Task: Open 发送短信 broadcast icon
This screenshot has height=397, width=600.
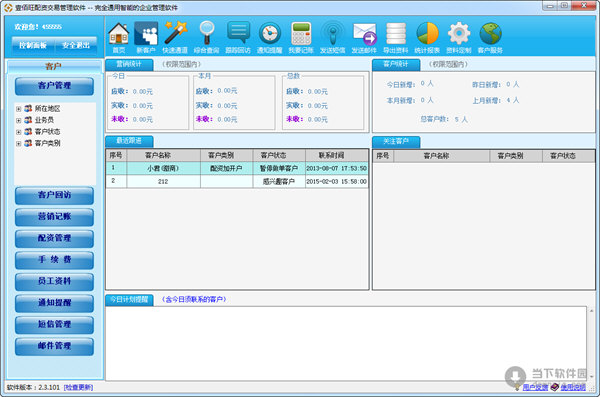Action: click(x=333, y=38)
